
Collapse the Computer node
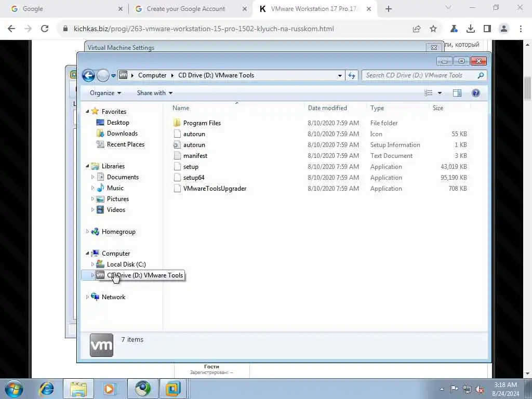87,253
